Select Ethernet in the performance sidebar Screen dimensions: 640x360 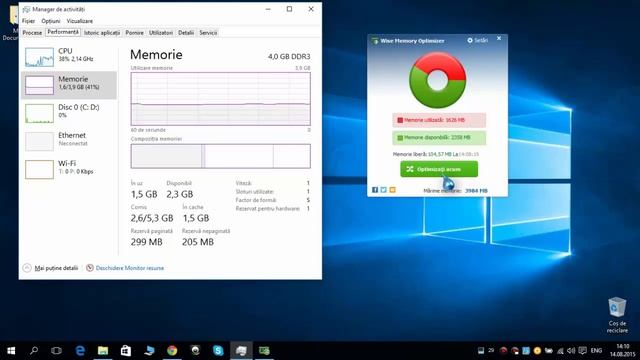(x=69, y=141)
